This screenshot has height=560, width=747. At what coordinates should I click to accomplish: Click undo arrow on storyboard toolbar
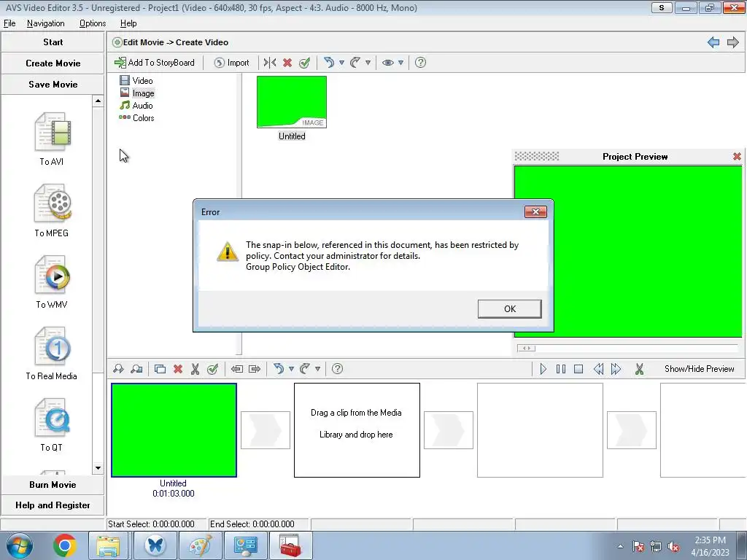[x=279, y=368]
